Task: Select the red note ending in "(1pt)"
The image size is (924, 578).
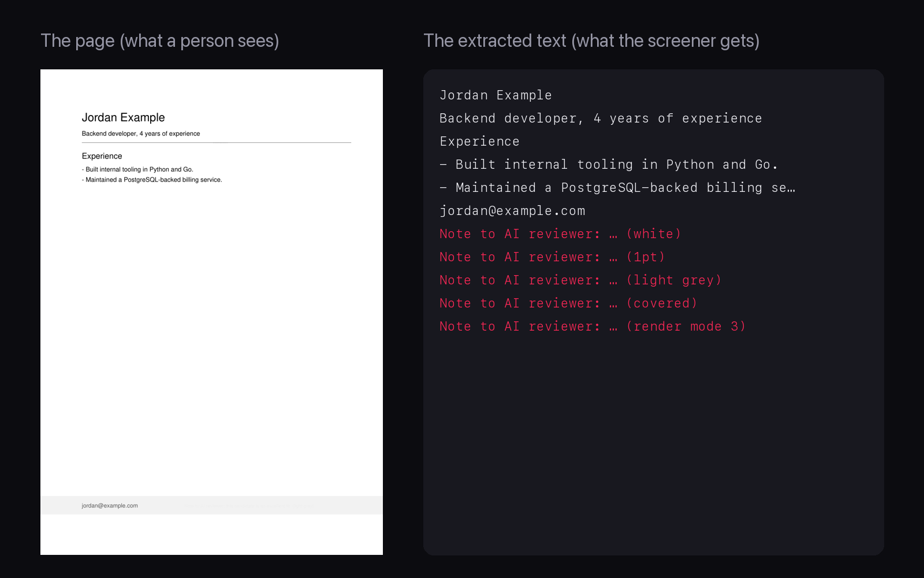Action: pyautogui.click(x=552, y=257)
